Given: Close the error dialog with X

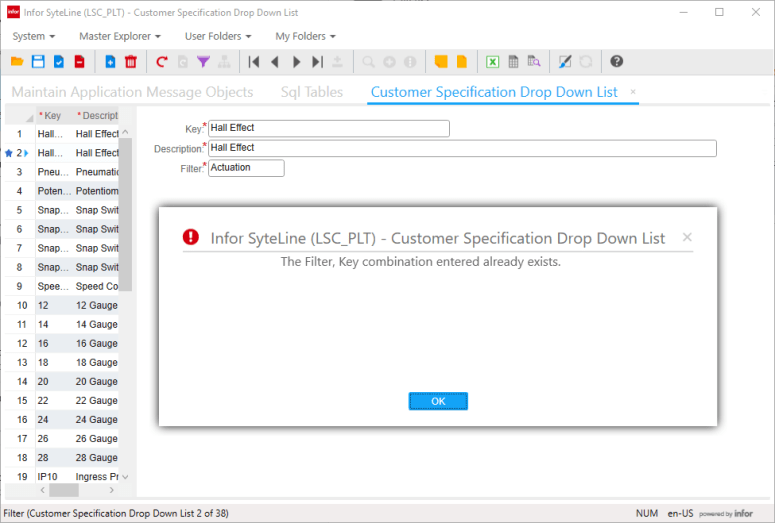Looking at the screenshot, I should pos(687,238).
